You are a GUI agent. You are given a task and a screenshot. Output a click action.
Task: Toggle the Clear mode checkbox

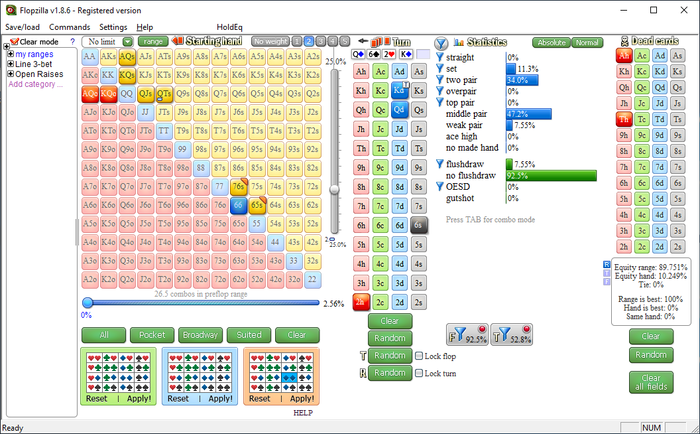pos(14,42)
